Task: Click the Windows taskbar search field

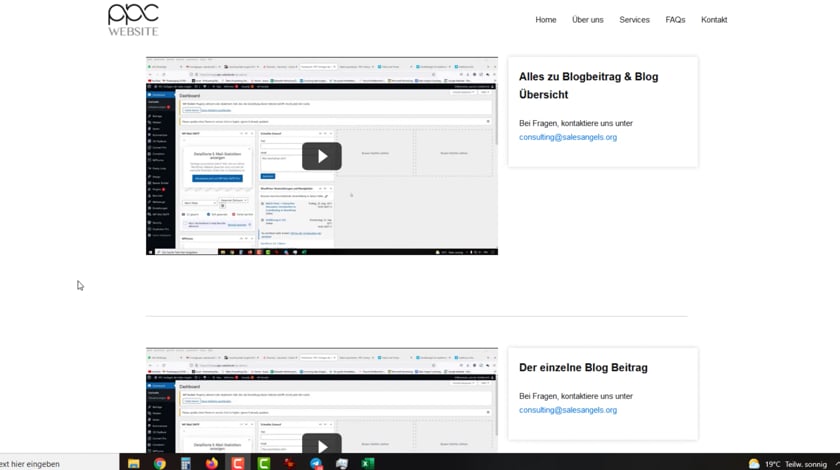Action: click(x=59, y=464)
